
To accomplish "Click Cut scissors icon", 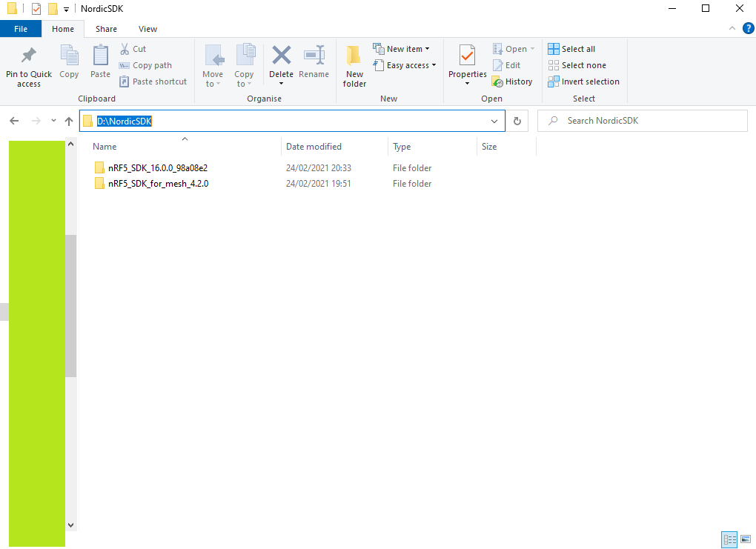I will (x=125, y=49).
